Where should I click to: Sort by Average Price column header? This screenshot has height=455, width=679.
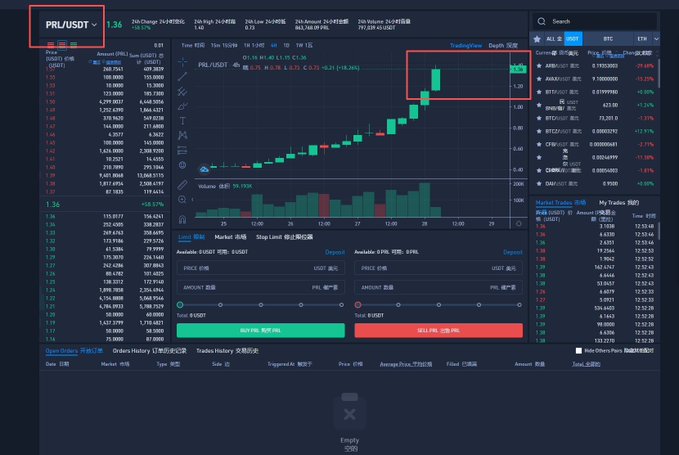point(405,364)
